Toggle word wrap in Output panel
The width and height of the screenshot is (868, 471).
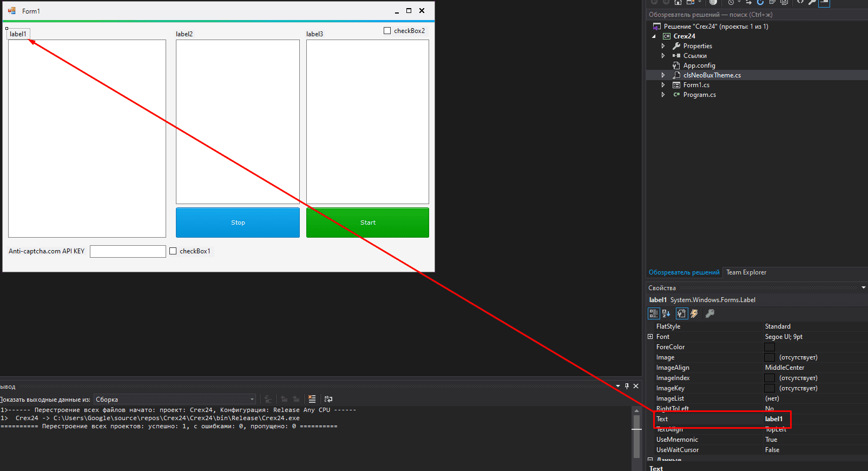point(328,399)
